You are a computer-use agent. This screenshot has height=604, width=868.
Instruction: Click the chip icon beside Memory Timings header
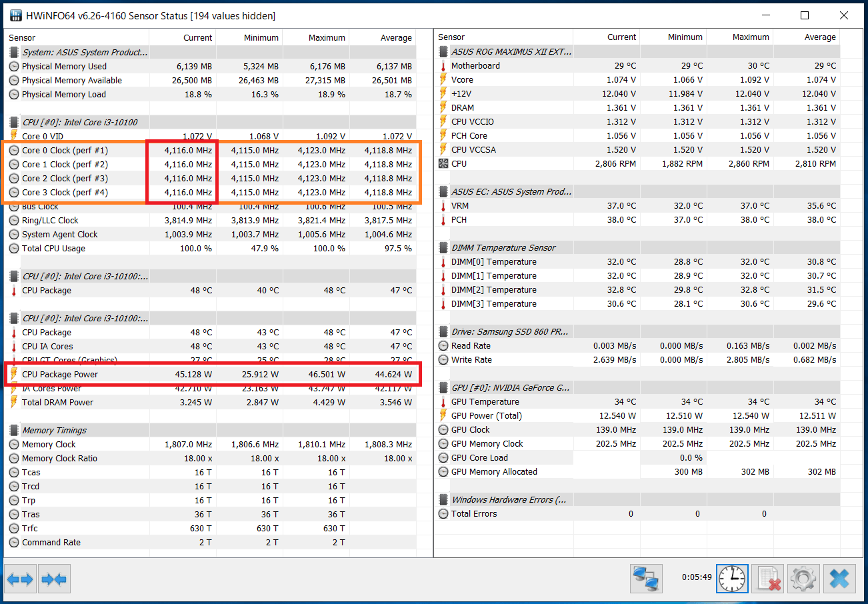(14, 431)
